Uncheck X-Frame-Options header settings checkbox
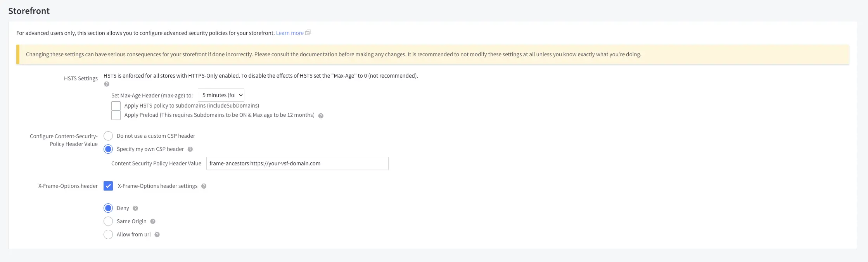The image size is (868, 262). [108, 186]
